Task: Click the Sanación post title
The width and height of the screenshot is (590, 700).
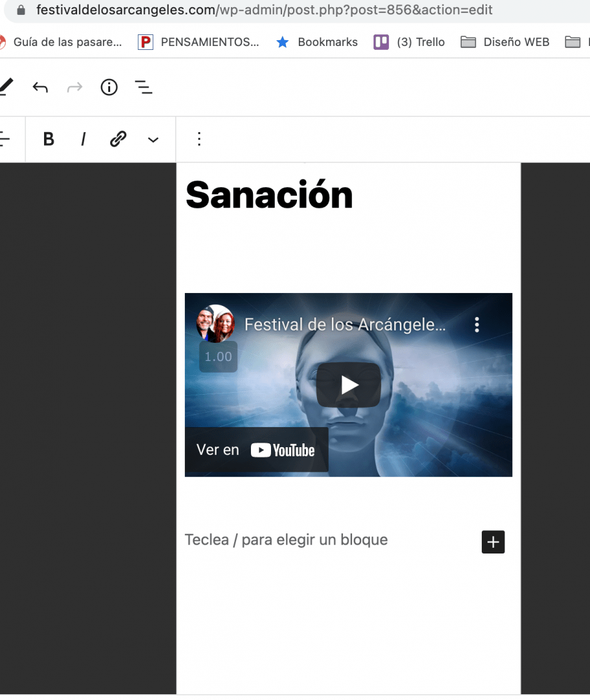Action: (x=269, y=195)
